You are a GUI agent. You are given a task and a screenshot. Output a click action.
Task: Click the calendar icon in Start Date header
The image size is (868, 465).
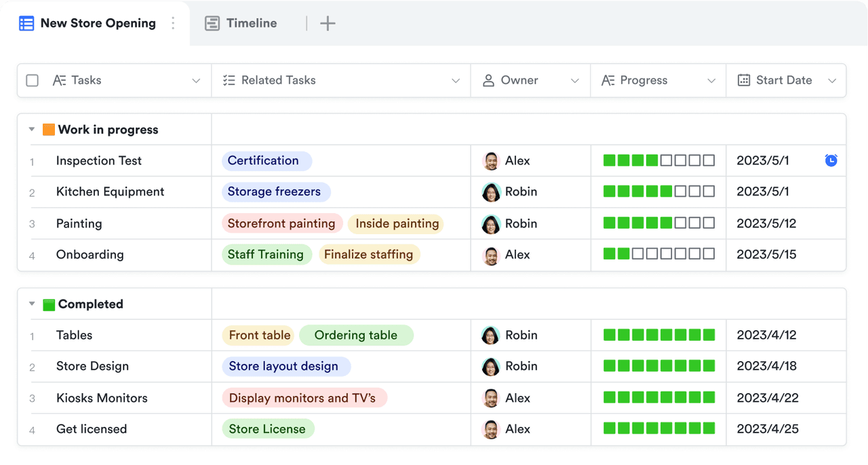click(x=744, y=80)
